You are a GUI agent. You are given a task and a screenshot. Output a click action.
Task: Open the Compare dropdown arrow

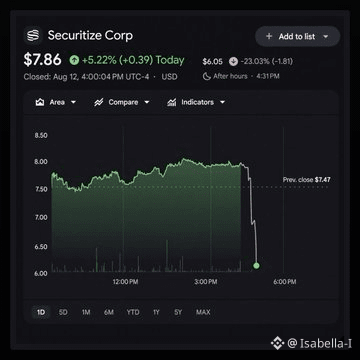[x=147, y=102]
